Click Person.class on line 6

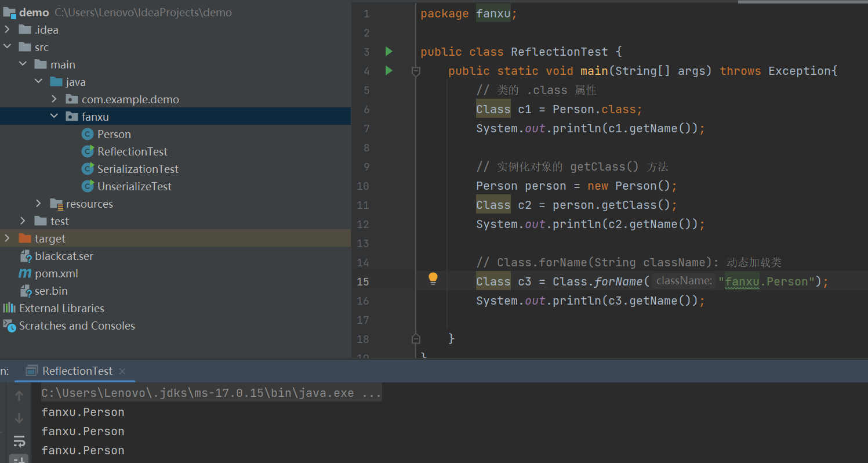coord(594,110)
